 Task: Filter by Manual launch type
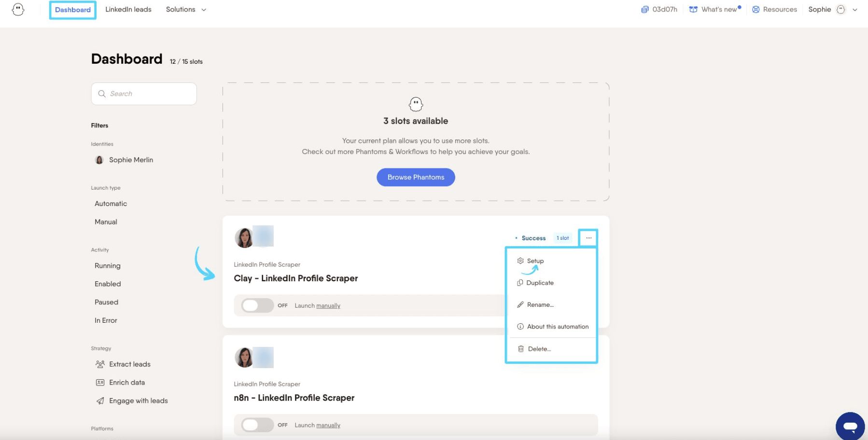[106, 222]
